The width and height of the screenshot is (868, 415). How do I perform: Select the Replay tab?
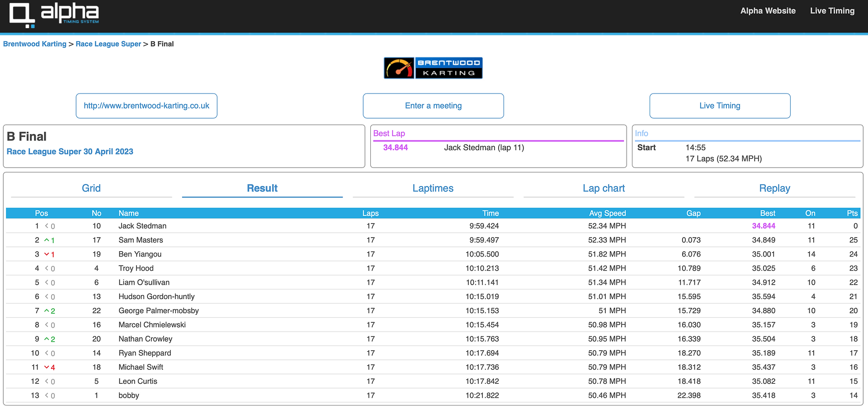pos(774,188)
